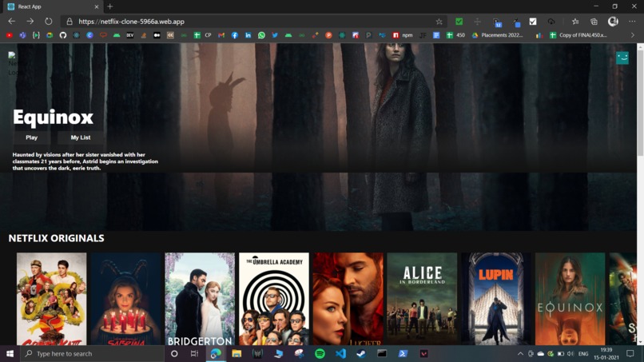Open the Cobra Kai poster thumbnail
Image resolution: width=644 pixels, height=362 pixels.
click(x=52, y=299)
